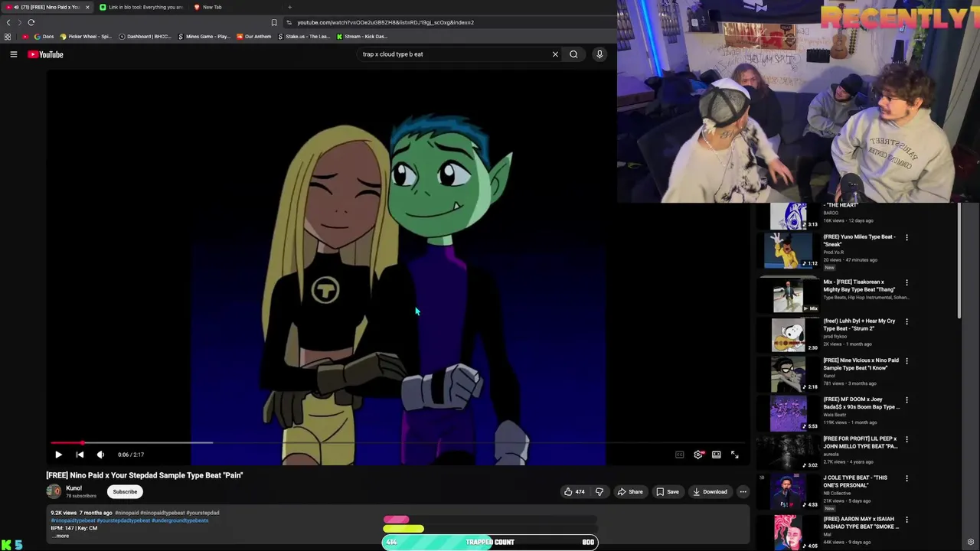Image resolution: width=980 pixels, height=551 pixels.
Task: Close the Nino Paid YouTube tab
Action: click(x=87, y=7)
